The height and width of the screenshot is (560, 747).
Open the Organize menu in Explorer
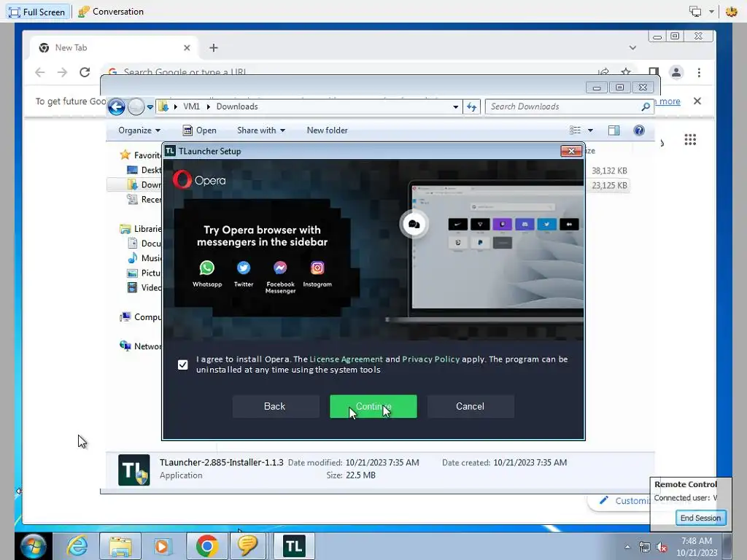(139, 131)
